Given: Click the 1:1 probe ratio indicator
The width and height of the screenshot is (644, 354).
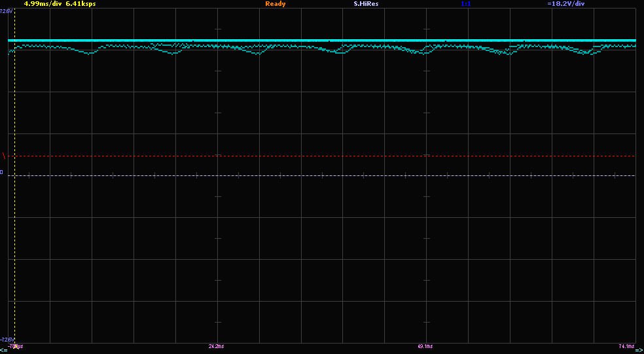Looking at the screenshot, I should pos(466,4).
